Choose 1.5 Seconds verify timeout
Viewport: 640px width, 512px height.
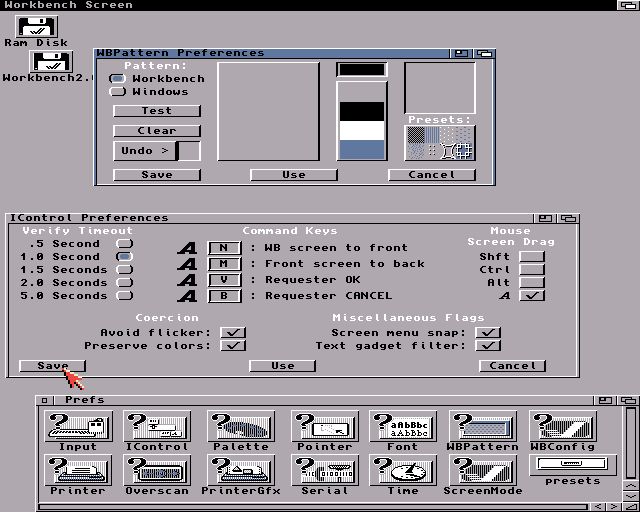click(124, 270)
